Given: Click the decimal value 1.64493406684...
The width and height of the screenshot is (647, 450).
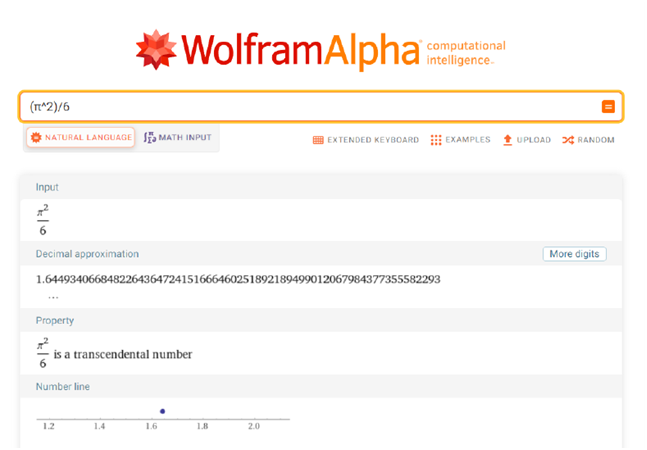Looking at the screenshot, I should pyautogui.click(x=238, y=280).
